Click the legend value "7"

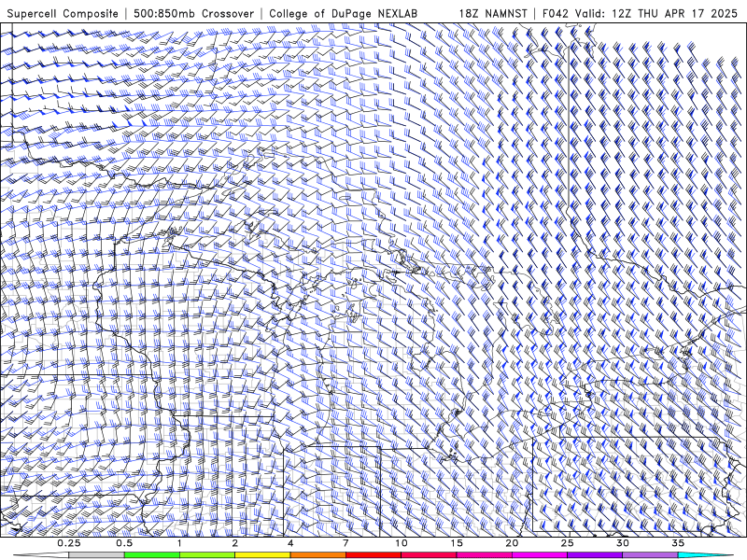click(x=345, y=543)
